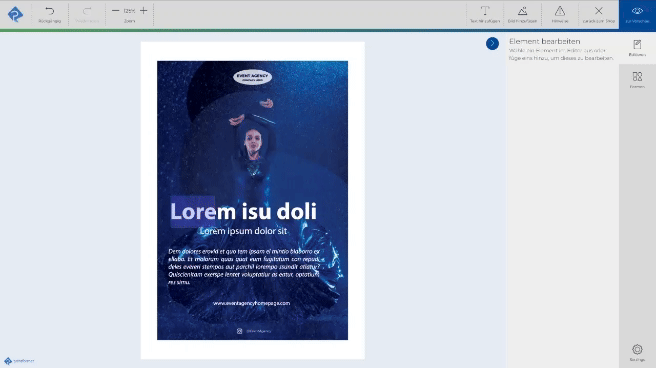Open Settings gear in the sidebar
The image size is (656, 368).
[637, 353]
